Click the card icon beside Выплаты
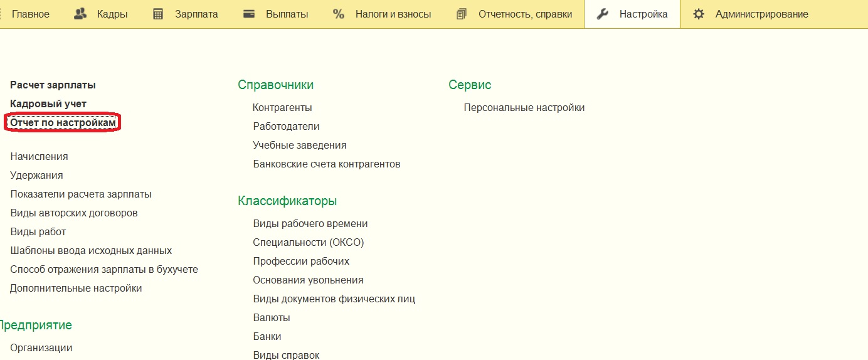 [249, 14]
